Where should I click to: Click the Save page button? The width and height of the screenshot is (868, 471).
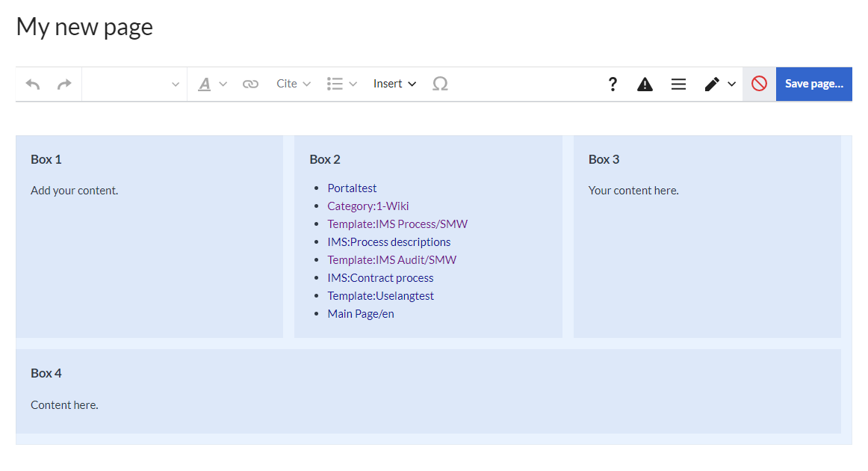tap(813, 84)
